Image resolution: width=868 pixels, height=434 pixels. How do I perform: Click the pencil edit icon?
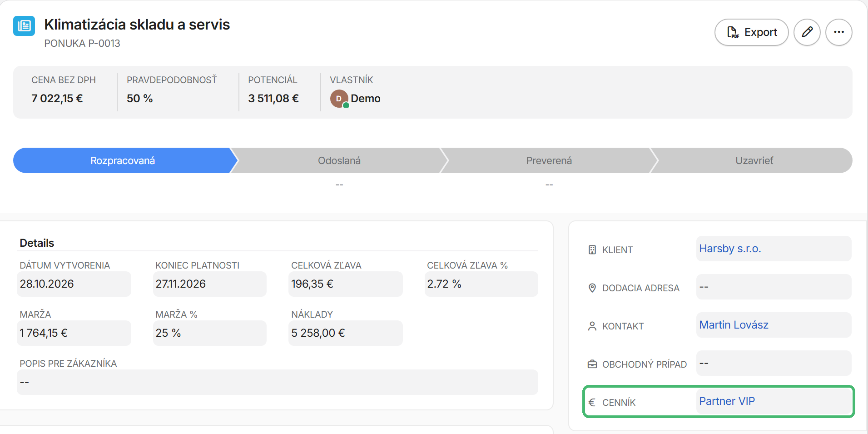[x=807, y=32]
